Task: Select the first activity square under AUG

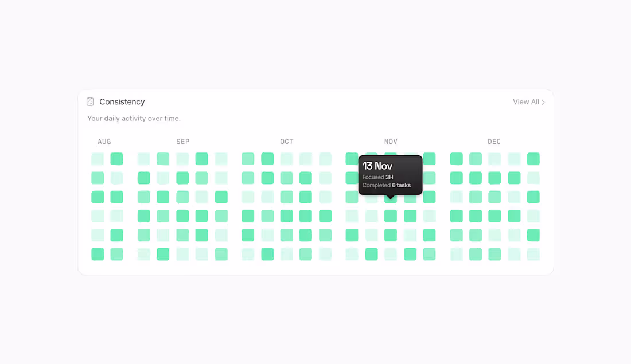Action: [97, 159]
